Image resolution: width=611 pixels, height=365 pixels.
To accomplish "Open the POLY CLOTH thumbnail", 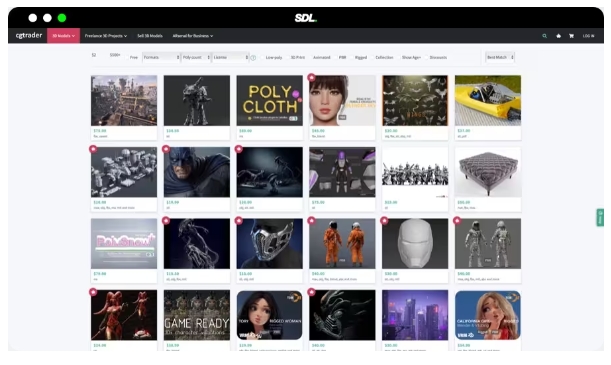I will (x=269, y=101).
